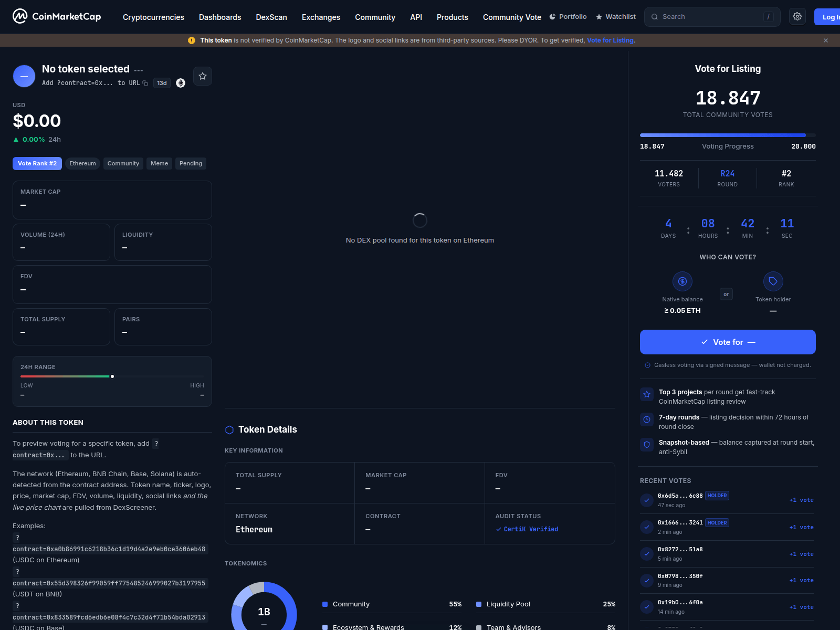The image size is (840, 630).
Task: Click the shield icon beside Snapshot-based
Action: (647, 445)
